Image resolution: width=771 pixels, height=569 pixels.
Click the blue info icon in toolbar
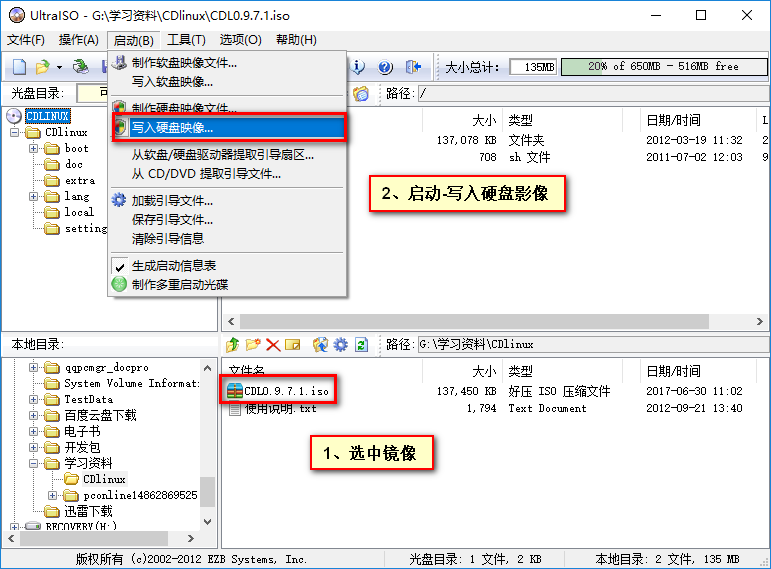point(358,66)
